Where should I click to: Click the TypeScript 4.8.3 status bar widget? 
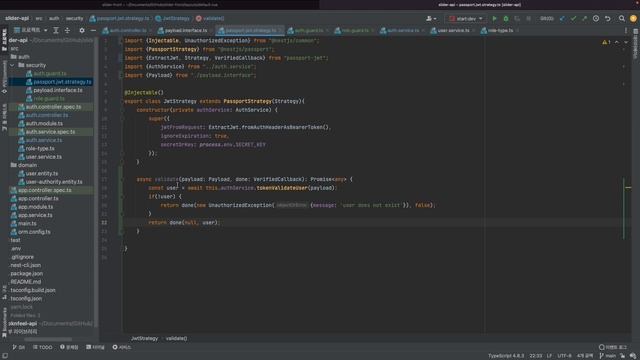506,356
